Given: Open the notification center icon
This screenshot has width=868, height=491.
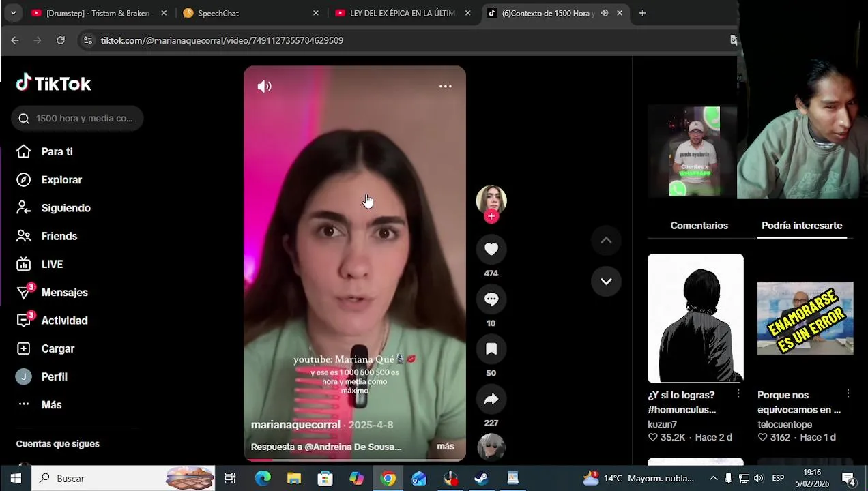Looking at the screenshot, I should tap(849, 479).
